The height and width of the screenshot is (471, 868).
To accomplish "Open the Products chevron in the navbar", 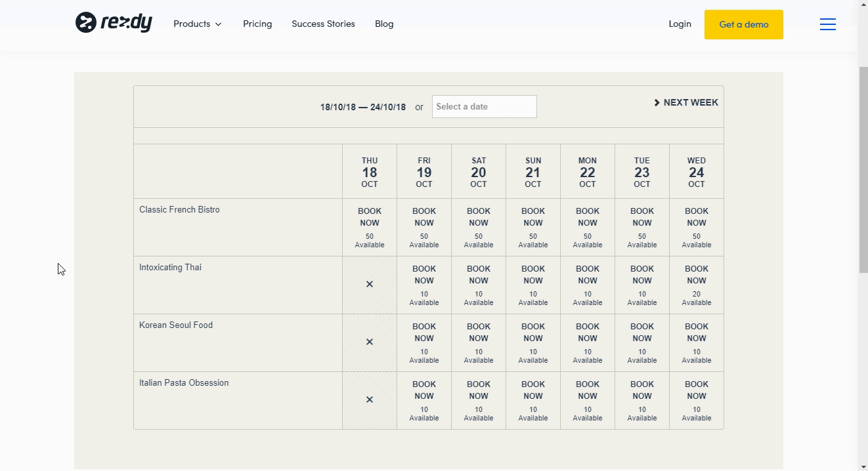I will click(x=219, y=24).
